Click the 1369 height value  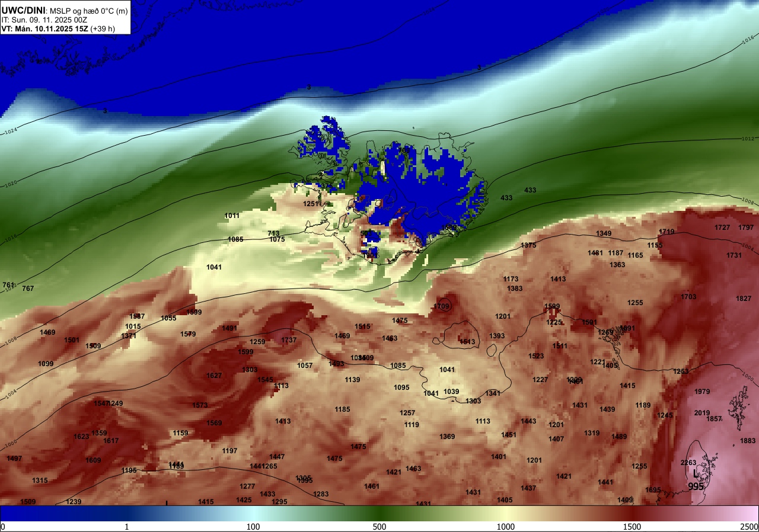447,437
